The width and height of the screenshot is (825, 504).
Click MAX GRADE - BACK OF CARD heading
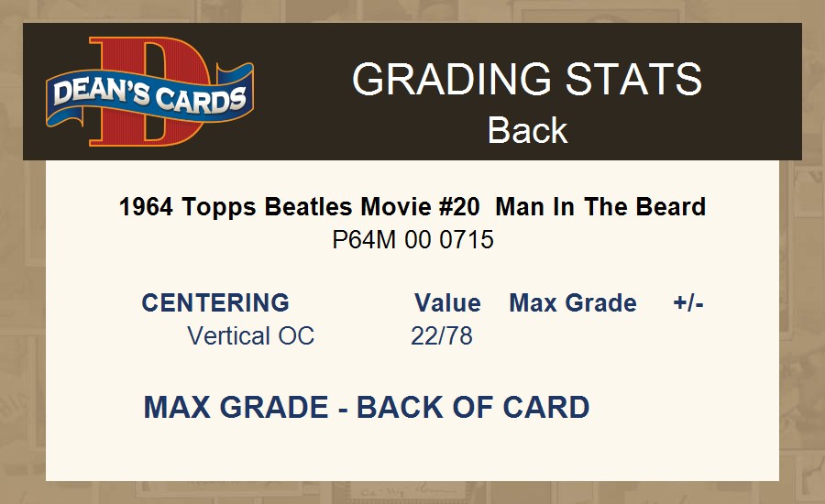coord(366,407)
